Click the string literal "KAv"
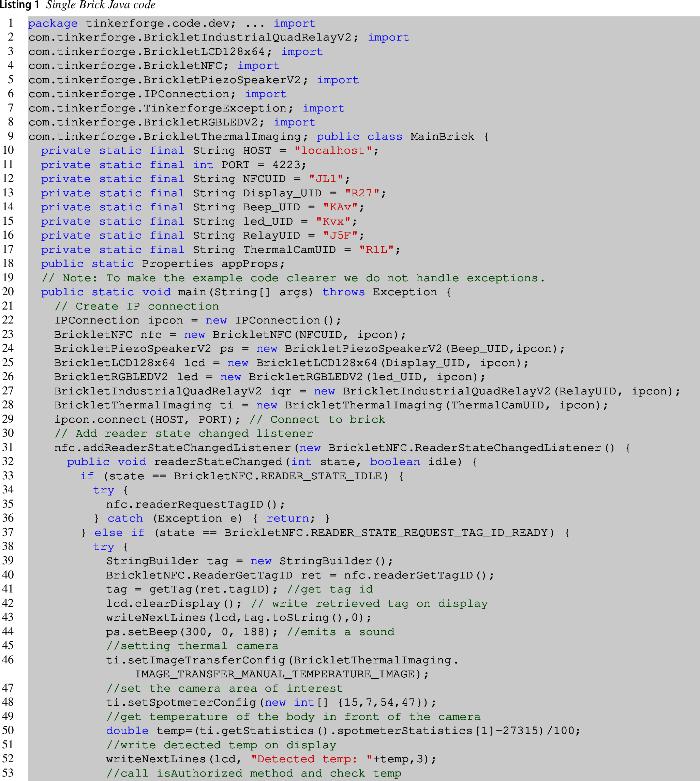This screenshot has width=700, height=781. coord(340,208)
